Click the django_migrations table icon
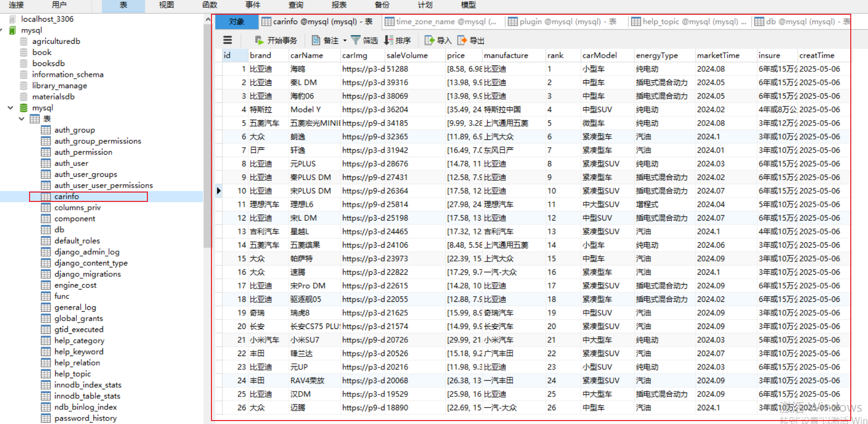Screen dimensions: 868x424 click(x=46, y=274)
